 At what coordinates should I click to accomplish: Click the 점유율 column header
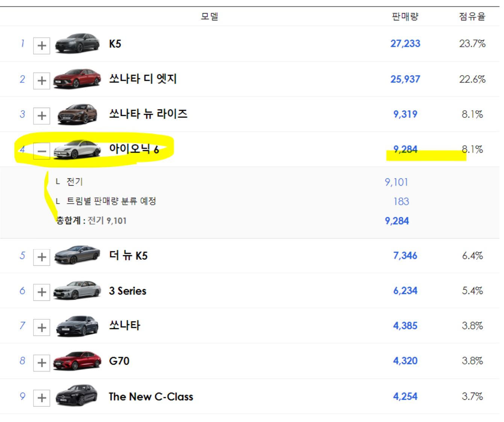(x=472, y=17)
